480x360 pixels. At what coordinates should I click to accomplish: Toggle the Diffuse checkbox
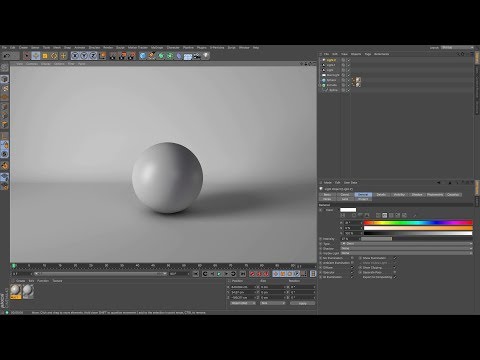click(x=352, y=267)
